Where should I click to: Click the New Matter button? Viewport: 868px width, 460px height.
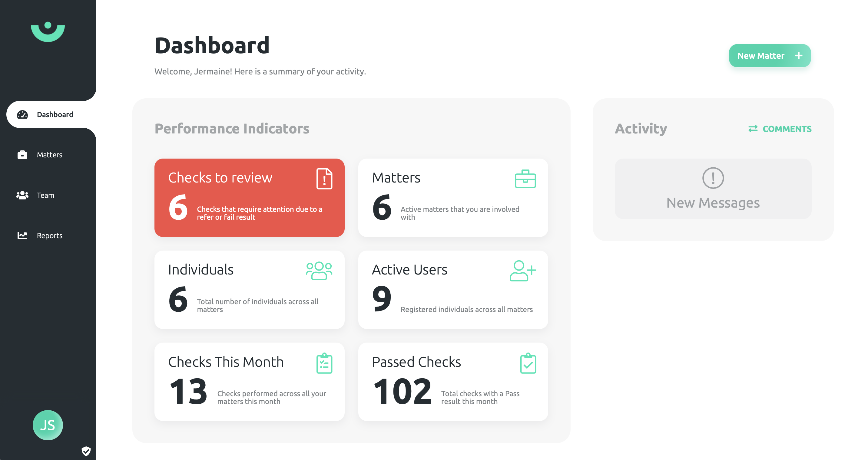pos(769,56)
